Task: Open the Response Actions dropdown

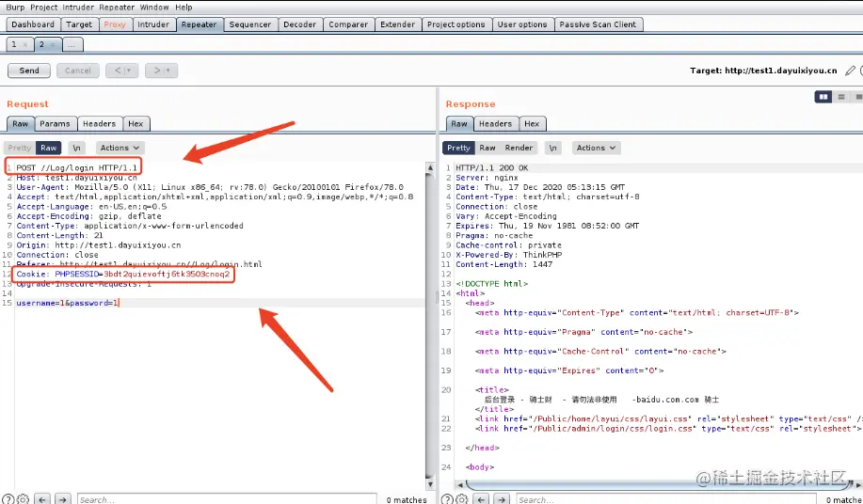Action: pyautogui.click(x=596, y=148)
